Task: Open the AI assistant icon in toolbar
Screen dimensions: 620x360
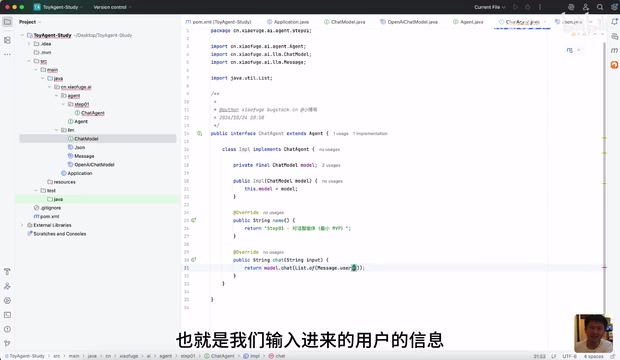Action: click(571, 7)
